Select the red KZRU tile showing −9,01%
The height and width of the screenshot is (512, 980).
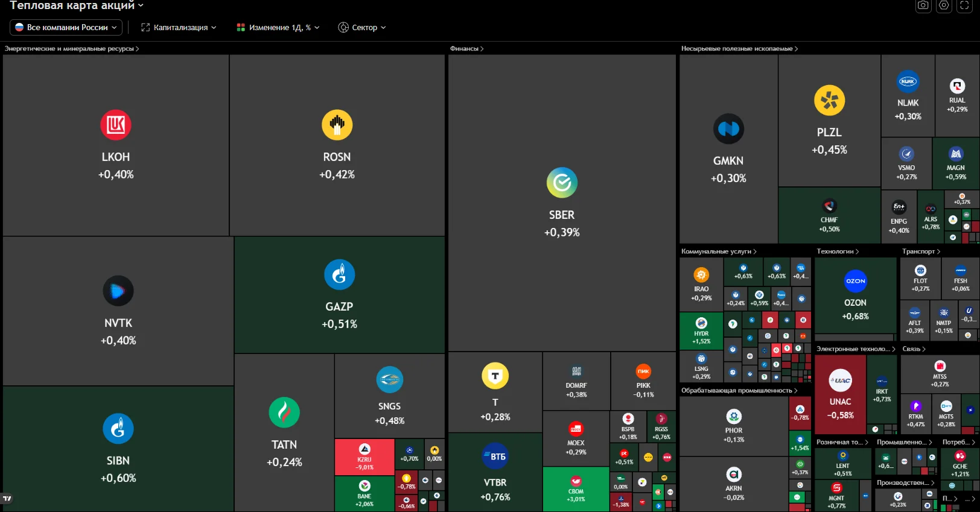tap(364, 457)
